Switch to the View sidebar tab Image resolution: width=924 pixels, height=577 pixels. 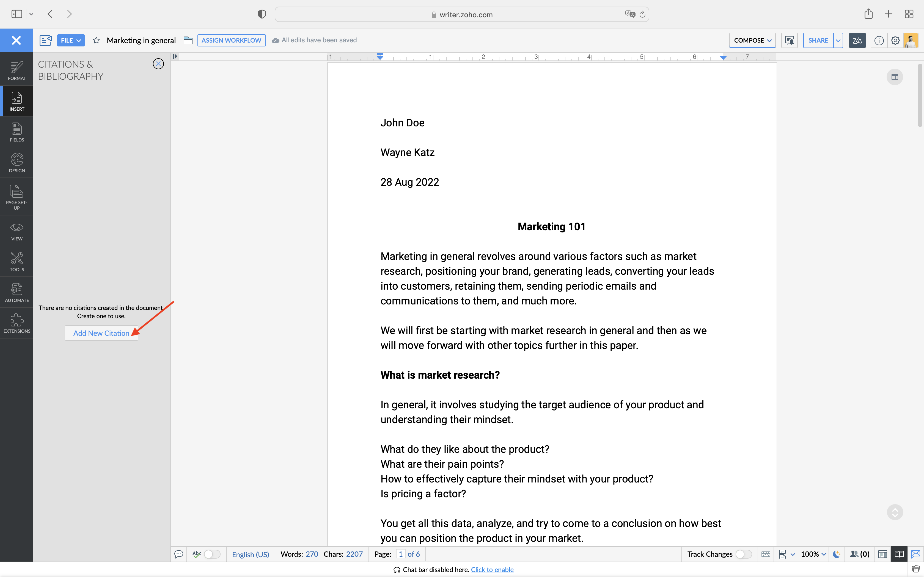[16, 231]
